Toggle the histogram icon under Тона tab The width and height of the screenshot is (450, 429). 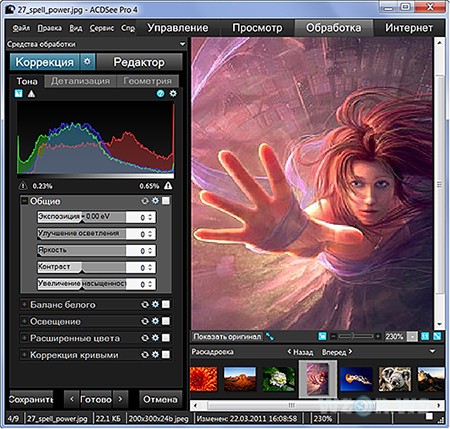pyautogui.click(x=19, y=94)
